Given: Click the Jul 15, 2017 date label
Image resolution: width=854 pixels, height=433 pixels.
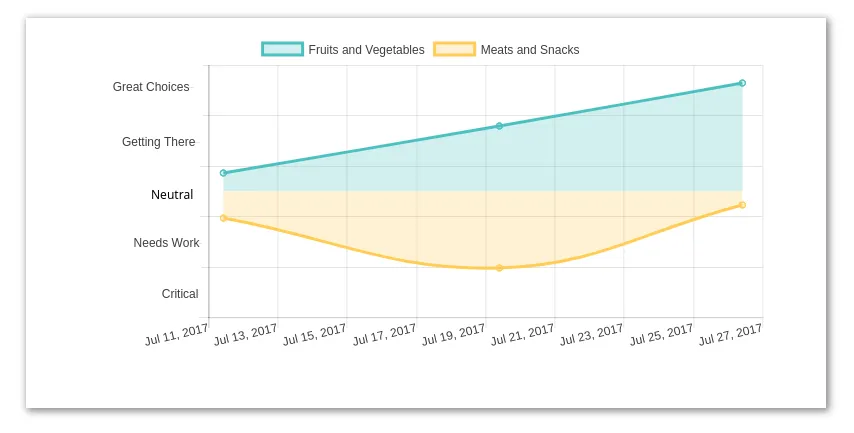Looking at the screenshot, I should click(315, 334).
